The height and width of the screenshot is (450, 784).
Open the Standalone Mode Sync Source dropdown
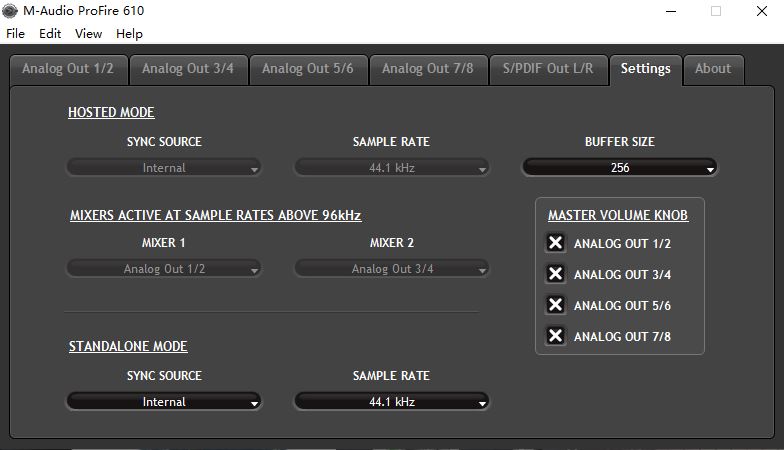(x=164, y=402)
